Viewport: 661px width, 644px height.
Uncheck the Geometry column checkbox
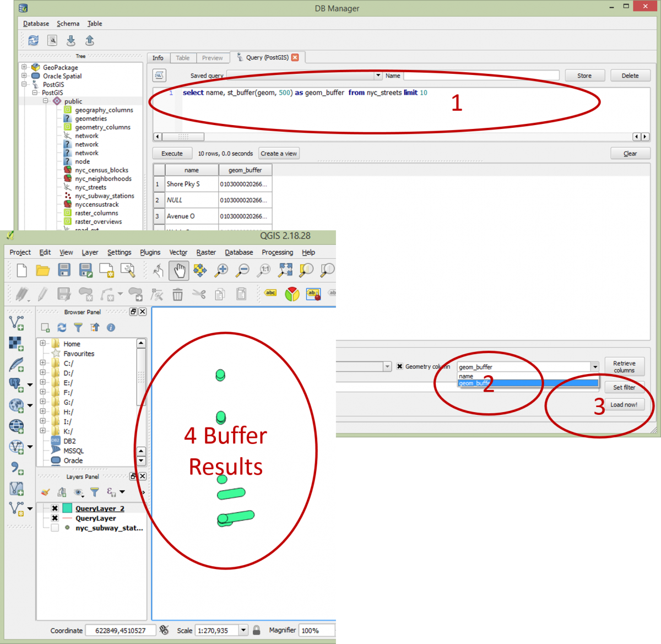(400, 366)
